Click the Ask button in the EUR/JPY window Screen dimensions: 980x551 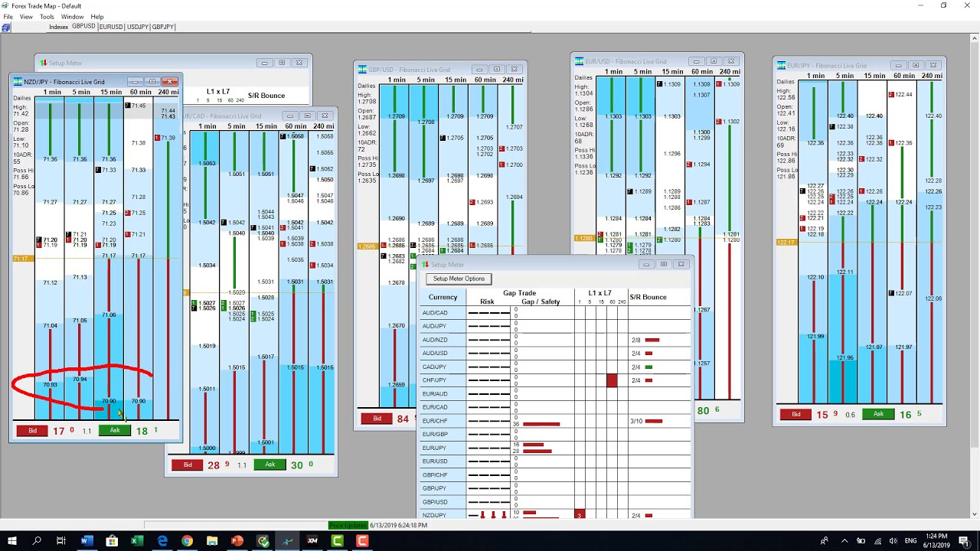878,414
